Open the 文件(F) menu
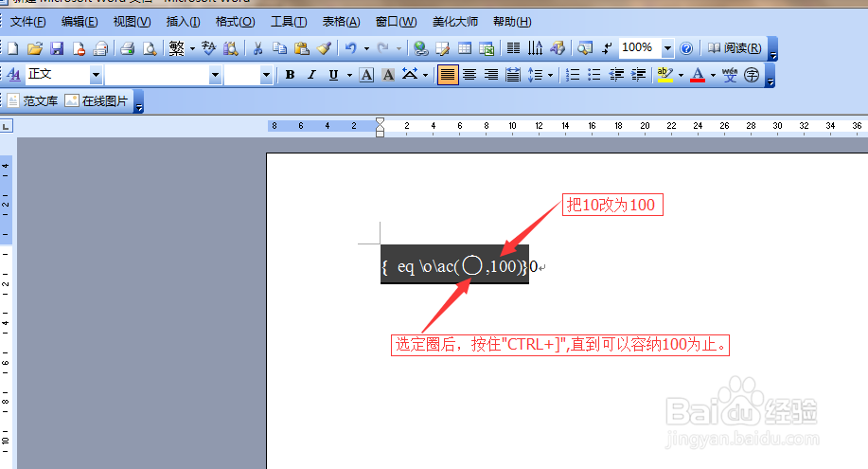This screenshot has width=868, height=469. click(28, 22)
